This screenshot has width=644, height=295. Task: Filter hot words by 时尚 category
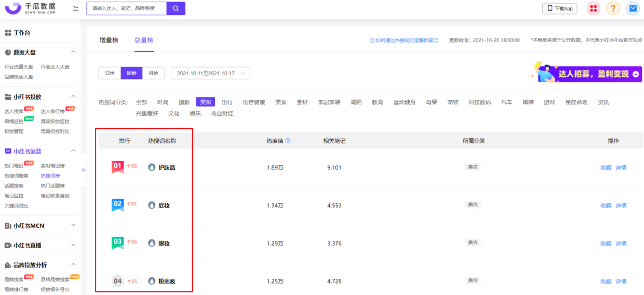tap(163, 102)
